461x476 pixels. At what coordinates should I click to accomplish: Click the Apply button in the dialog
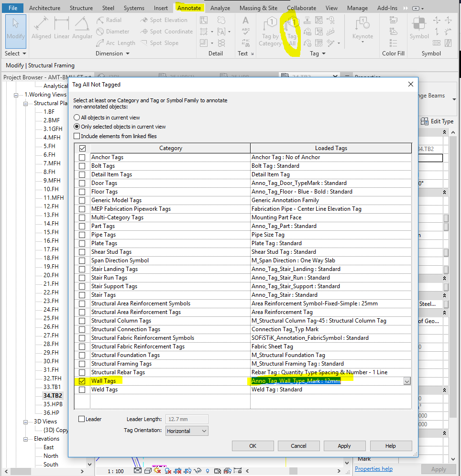coord(344,445)
